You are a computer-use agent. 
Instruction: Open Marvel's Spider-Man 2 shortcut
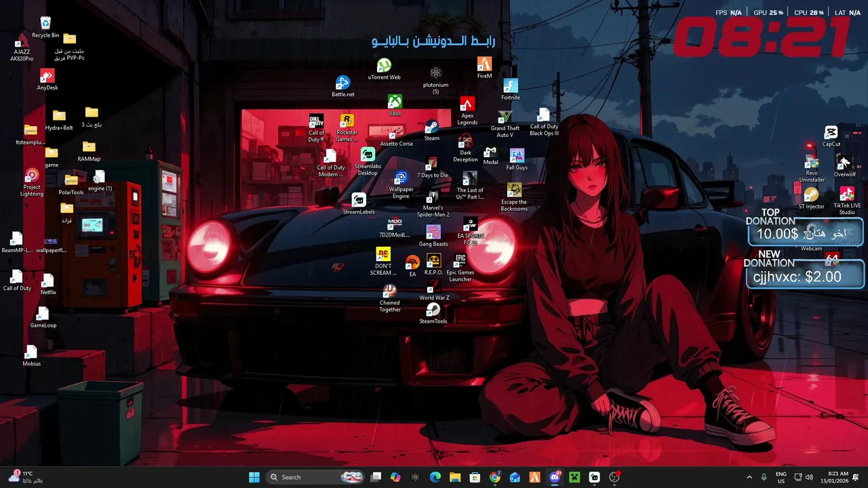pyautogui.click(x=433, y=203)
